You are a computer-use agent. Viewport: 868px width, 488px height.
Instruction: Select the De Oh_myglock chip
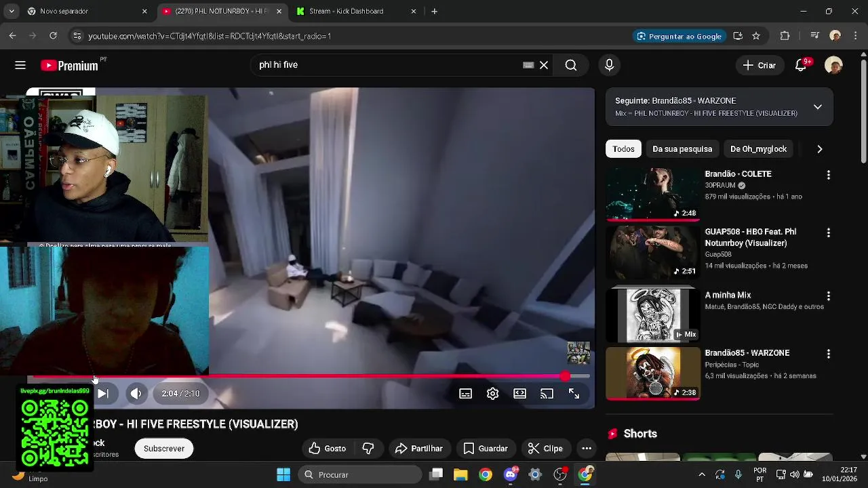759,149
